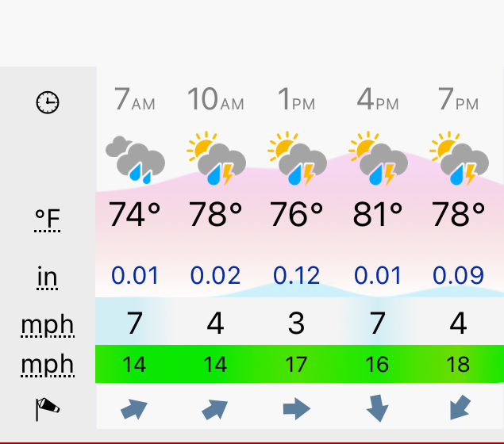Click the windsock wind direction icon
Screen dimensions: 504x444
[48, 409]
